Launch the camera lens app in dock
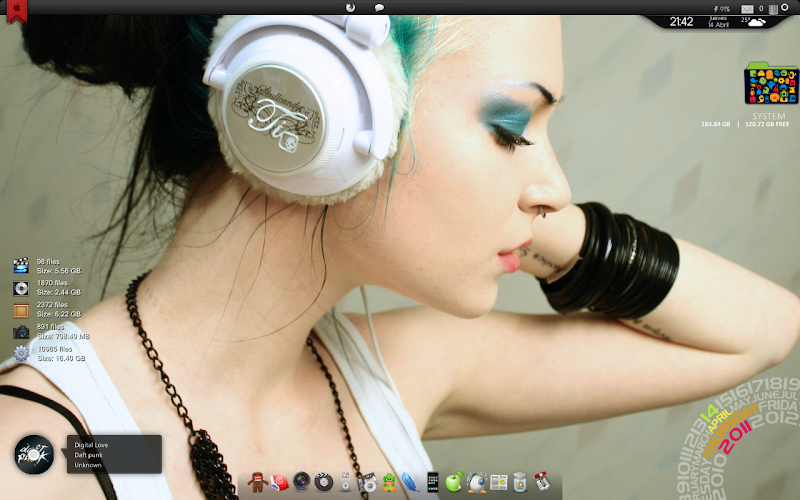Viewport: 800px width, 500px height. pos(300,483)
